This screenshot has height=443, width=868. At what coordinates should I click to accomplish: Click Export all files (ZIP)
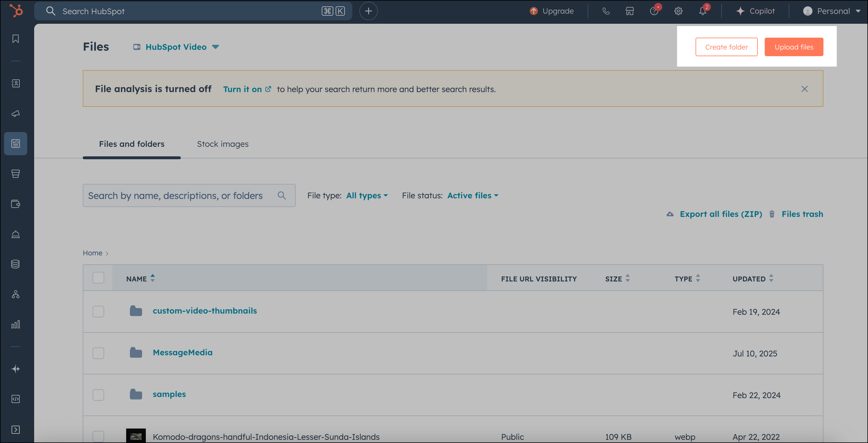(714, 214)
